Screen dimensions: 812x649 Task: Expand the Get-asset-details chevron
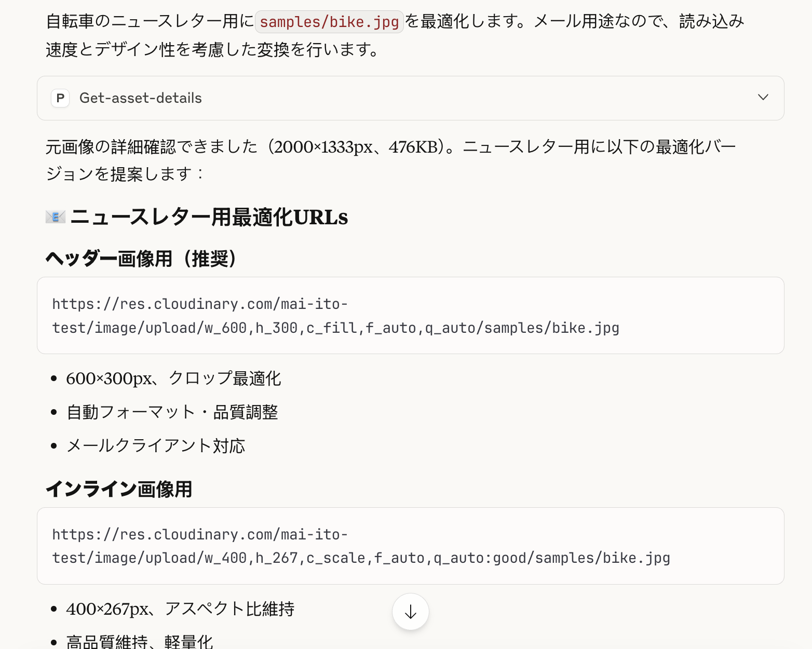pyautogui.click(x=763, y=98)
